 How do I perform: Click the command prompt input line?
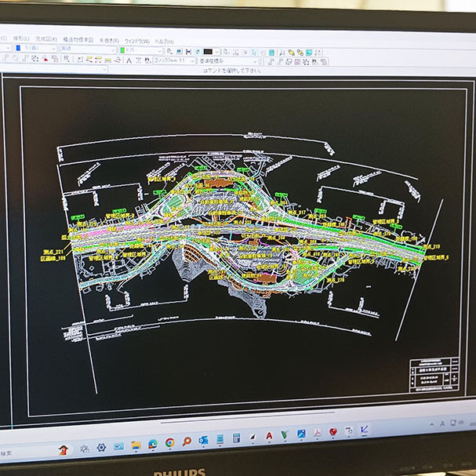[x=235, y=71]
